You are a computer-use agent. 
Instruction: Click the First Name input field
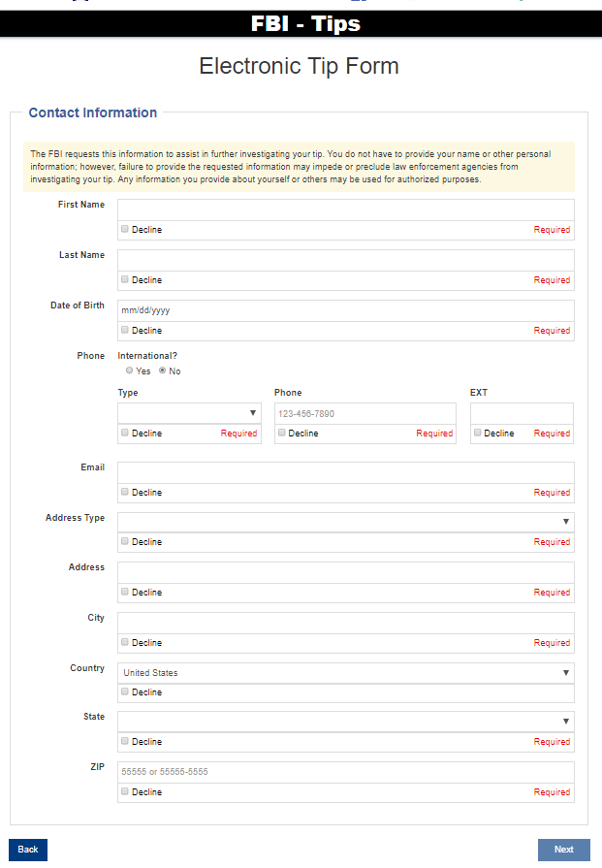tap(346, 209)
